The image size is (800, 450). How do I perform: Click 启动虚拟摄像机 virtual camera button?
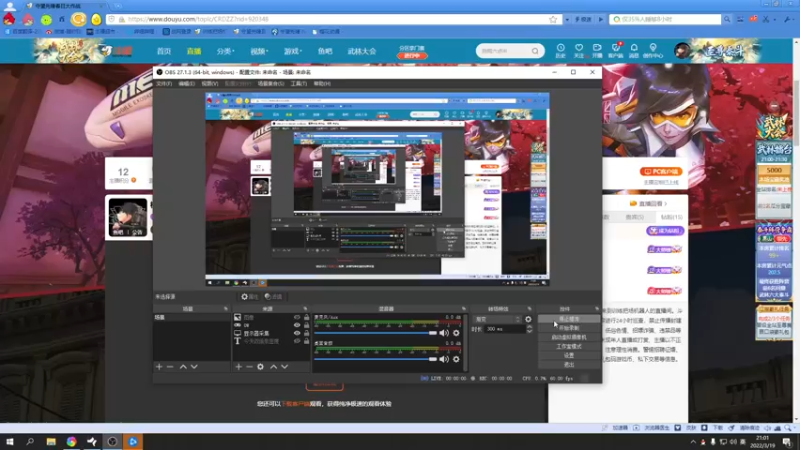(569, 337)
